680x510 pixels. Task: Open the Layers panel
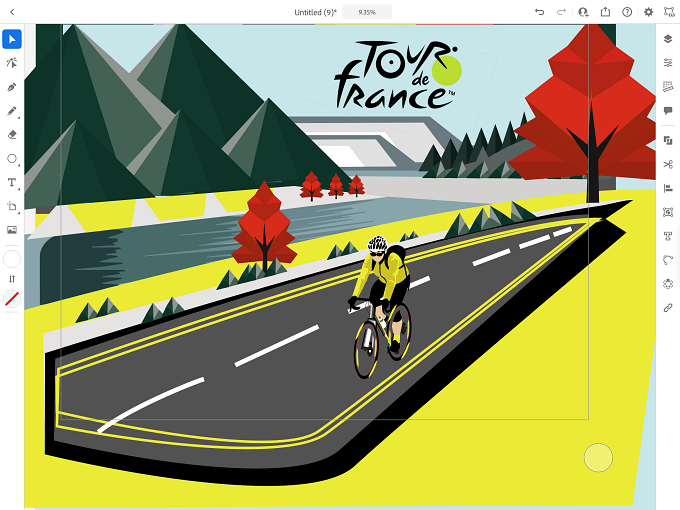[668, 39]
